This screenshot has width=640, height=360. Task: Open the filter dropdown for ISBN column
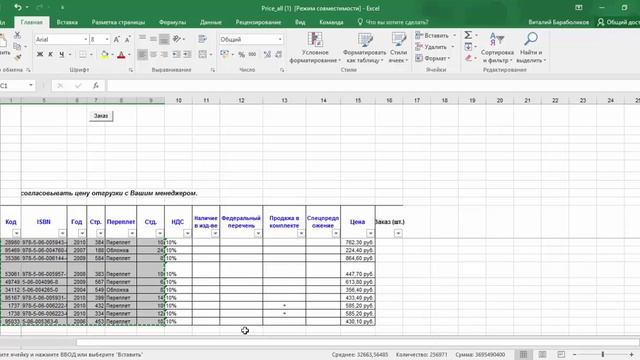tap(62, 233)
